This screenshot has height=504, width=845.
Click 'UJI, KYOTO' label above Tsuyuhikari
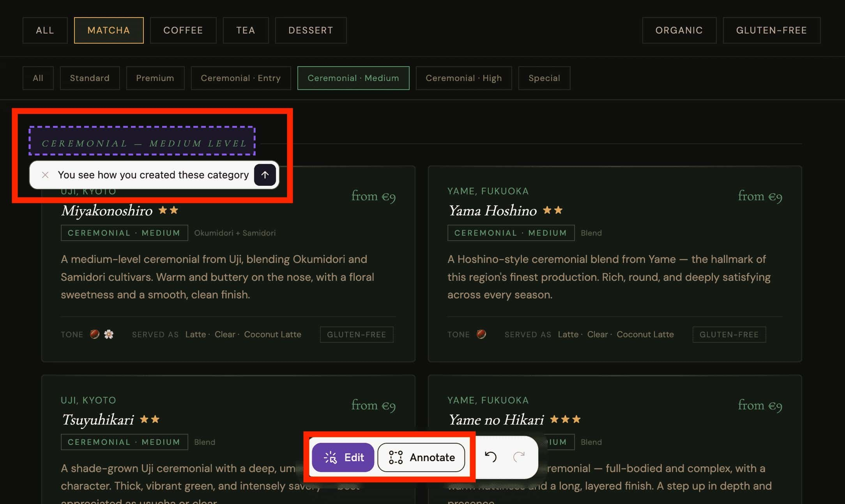(88, 400)
